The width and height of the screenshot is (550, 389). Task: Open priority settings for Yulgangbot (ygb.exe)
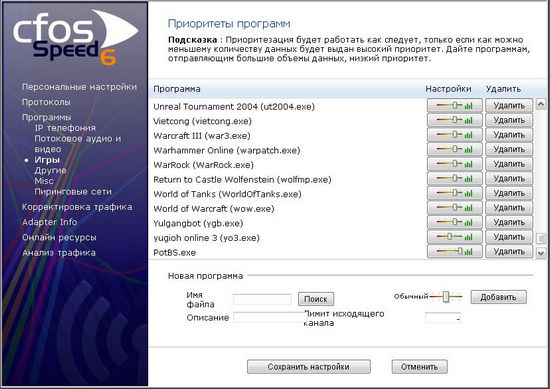pyautogui.click(x=455, y=222)
